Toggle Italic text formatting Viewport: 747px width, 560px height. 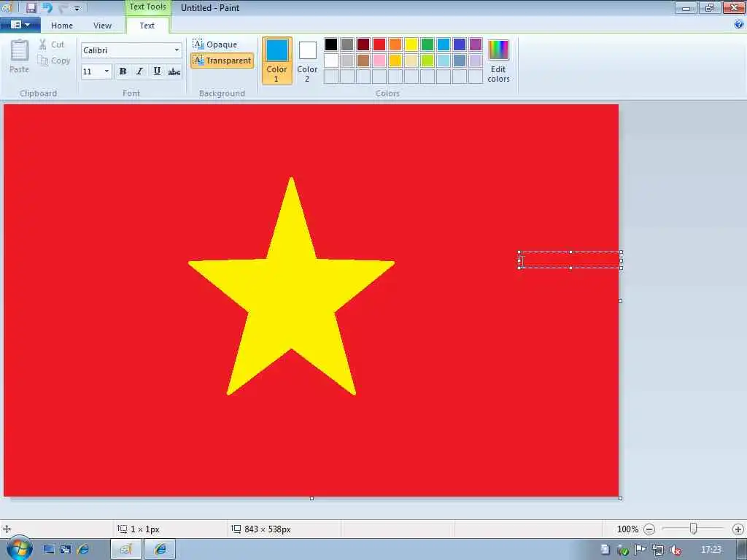[139, 71]
